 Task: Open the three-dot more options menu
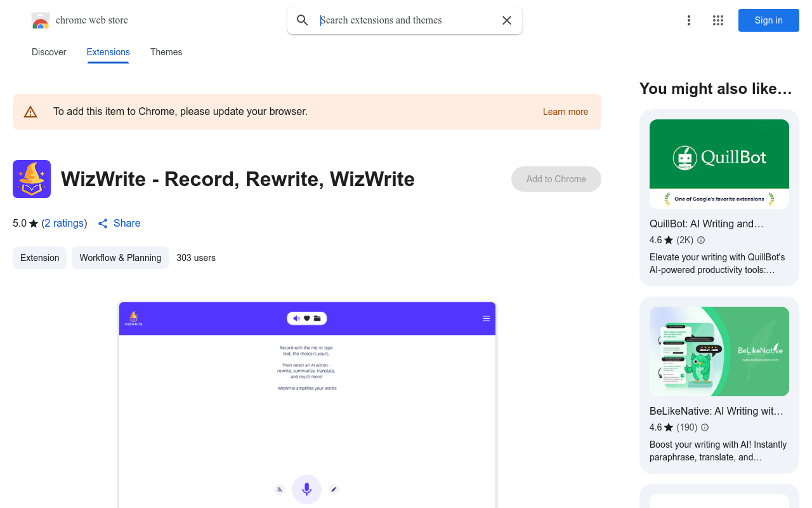click(x=689, y=20)
